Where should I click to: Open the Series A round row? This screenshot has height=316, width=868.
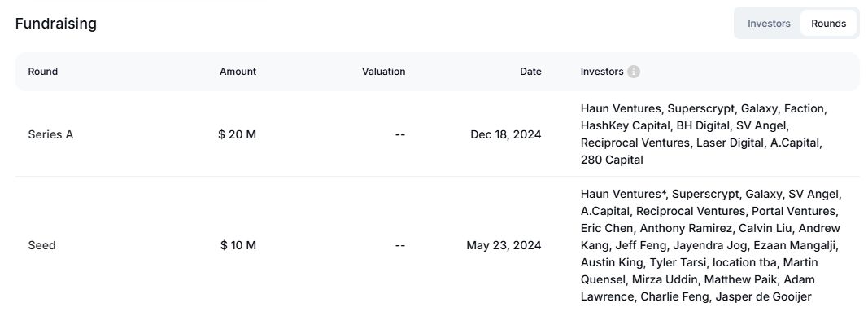pos(438,134)
